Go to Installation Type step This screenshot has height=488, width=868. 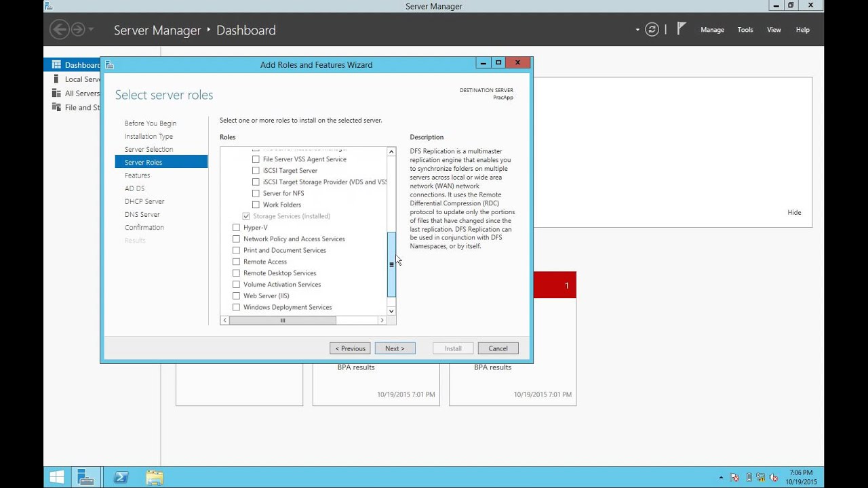click(149, 136)
